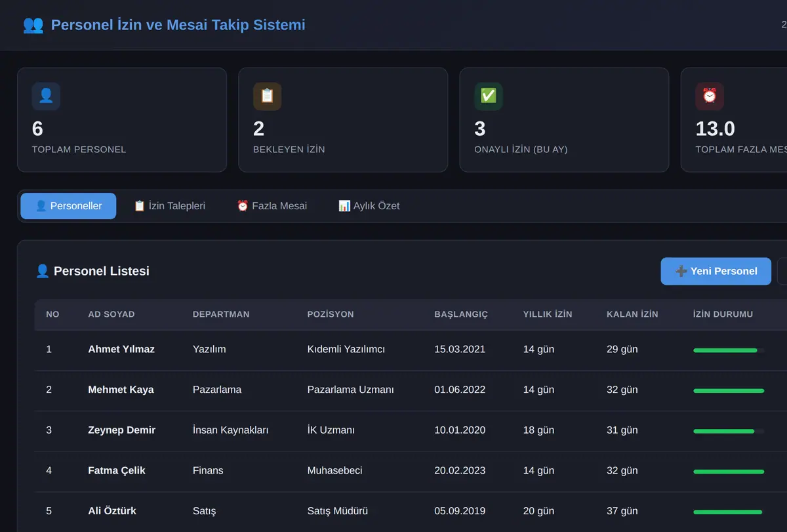
Task: Click the Personel Listesi heading text
Action: tap(102, 271)
